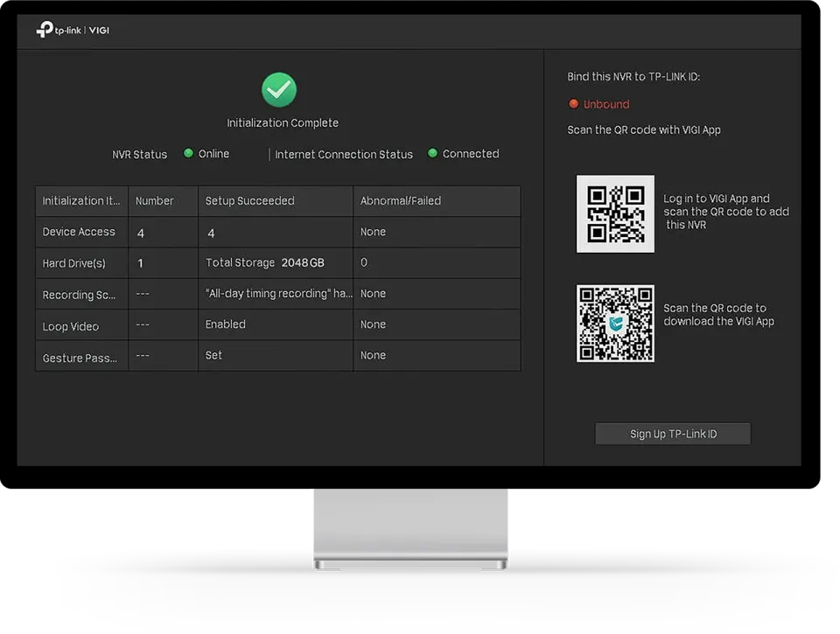Viewport: 840px width, 634px height.
Task: Select the 'Device Access' row label
Action: pos(79,232)
